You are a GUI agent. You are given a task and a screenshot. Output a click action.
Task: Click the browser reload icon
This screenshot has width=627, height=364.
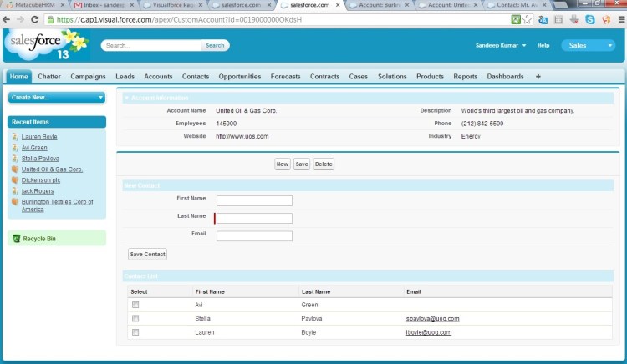tap(35, 18)
